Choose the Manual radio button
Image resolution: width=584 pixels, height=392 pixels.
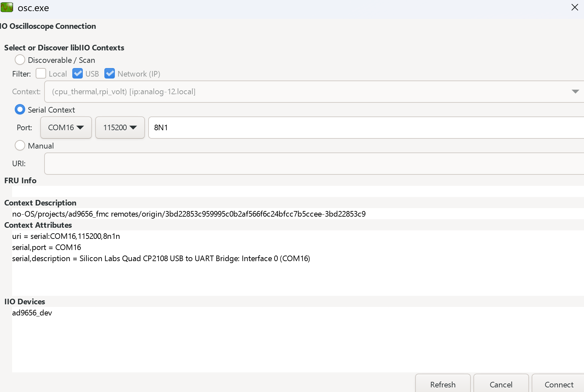coord(20,145)
